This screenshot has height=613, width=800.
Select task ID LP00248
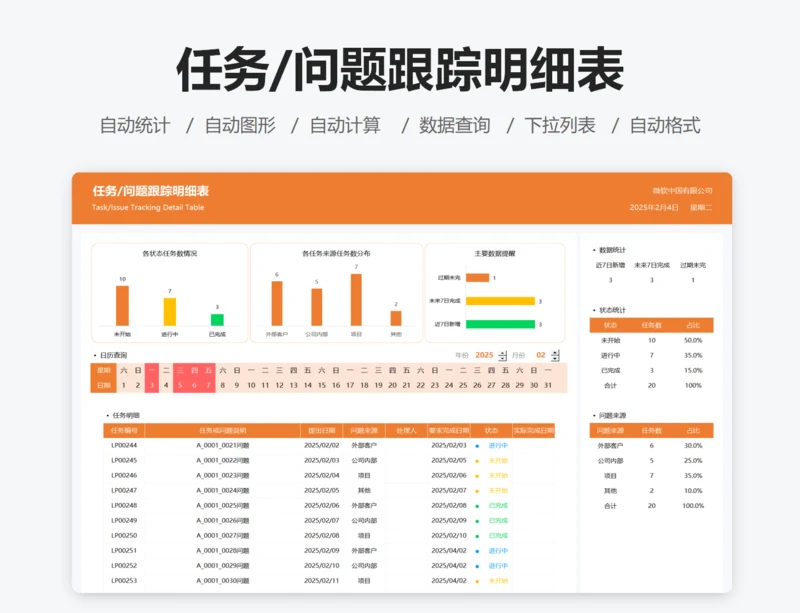(124, 506)
